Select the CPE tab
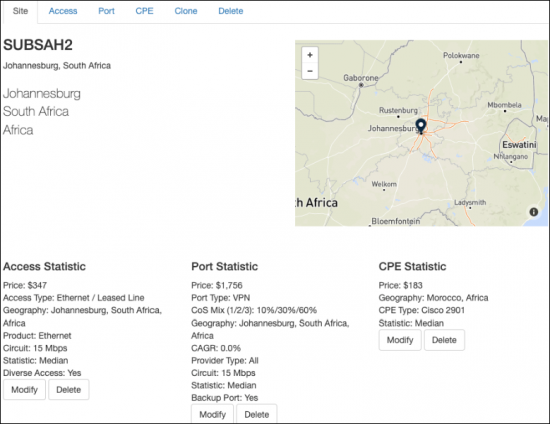Screen dimensions: 550x424 point(145,11)
